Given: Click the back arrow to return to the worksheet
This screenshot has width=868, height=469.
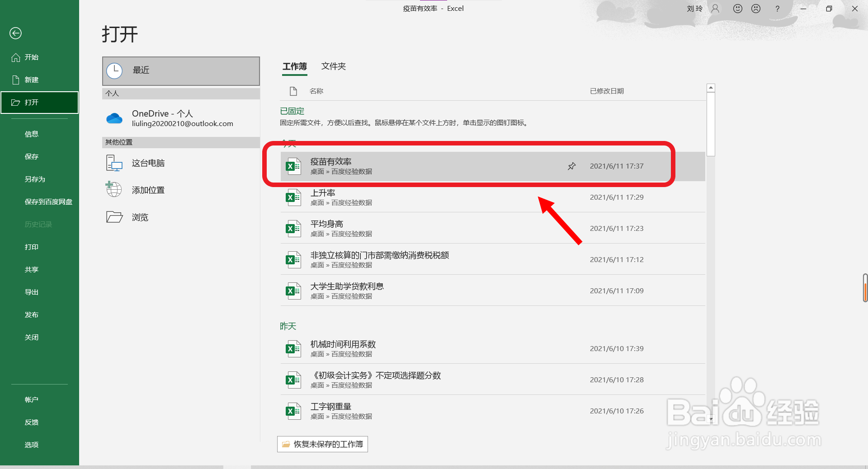Looking at the screenshot, I should pyautogui.click(x=15, y=33).
